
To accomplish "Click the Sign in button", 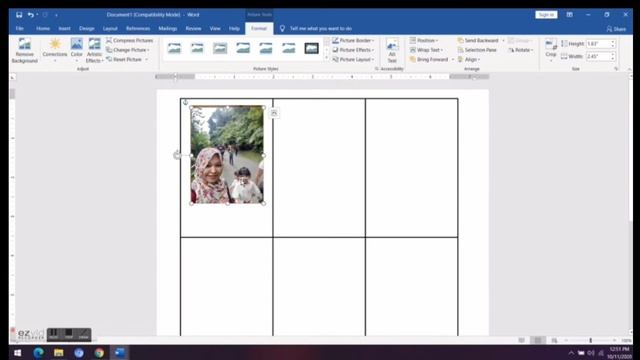I will (x=546, y=15).
